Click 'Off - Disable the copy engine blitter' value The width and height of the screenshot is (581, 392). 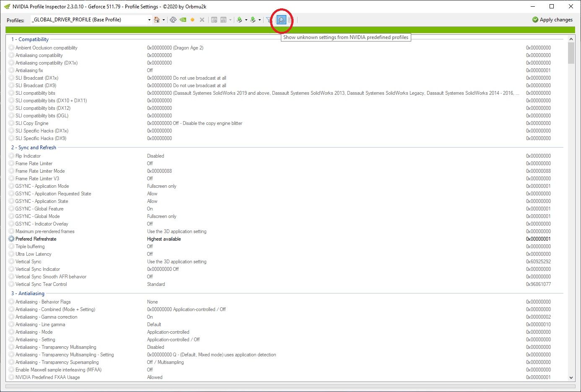[207, 123]
